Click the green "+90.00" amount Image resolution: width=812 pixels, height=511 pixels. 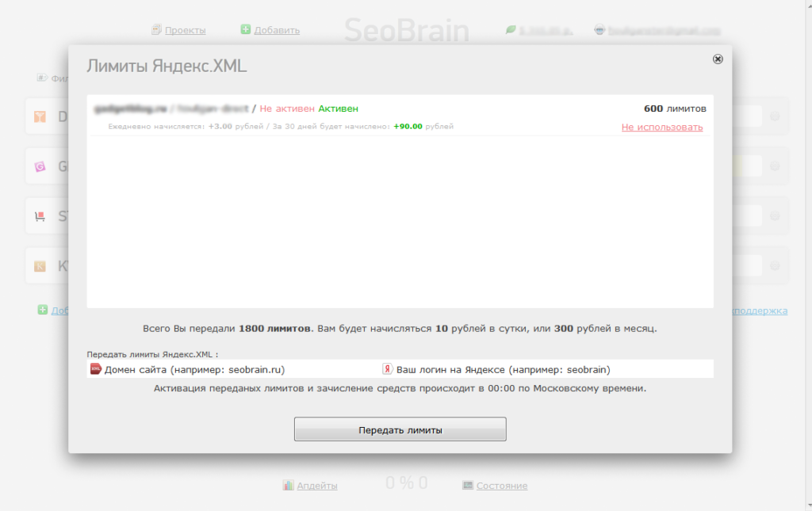pyautogui.click(x=408, y=126)
